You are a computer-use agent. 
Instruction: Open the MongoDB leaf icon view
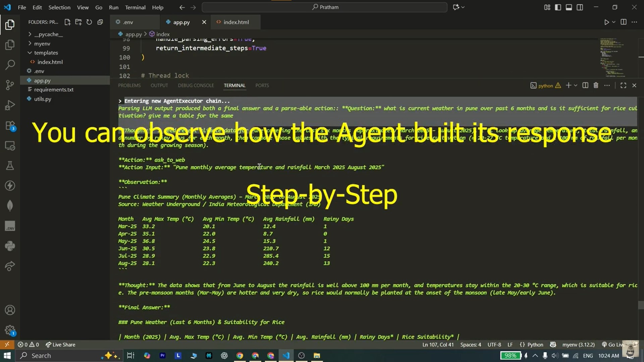click(x=10, y=206)
